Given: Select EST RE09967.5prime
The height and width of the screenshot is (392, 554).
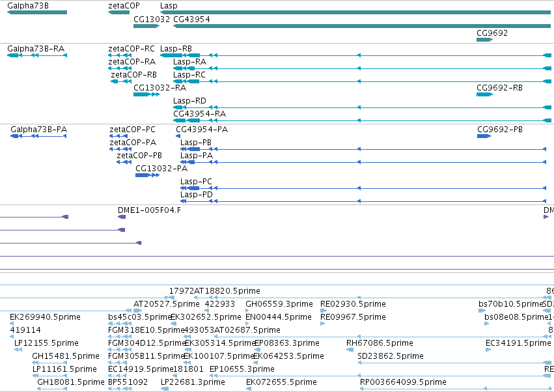Looking at the screenshot, I should click(x=322, y=324).
